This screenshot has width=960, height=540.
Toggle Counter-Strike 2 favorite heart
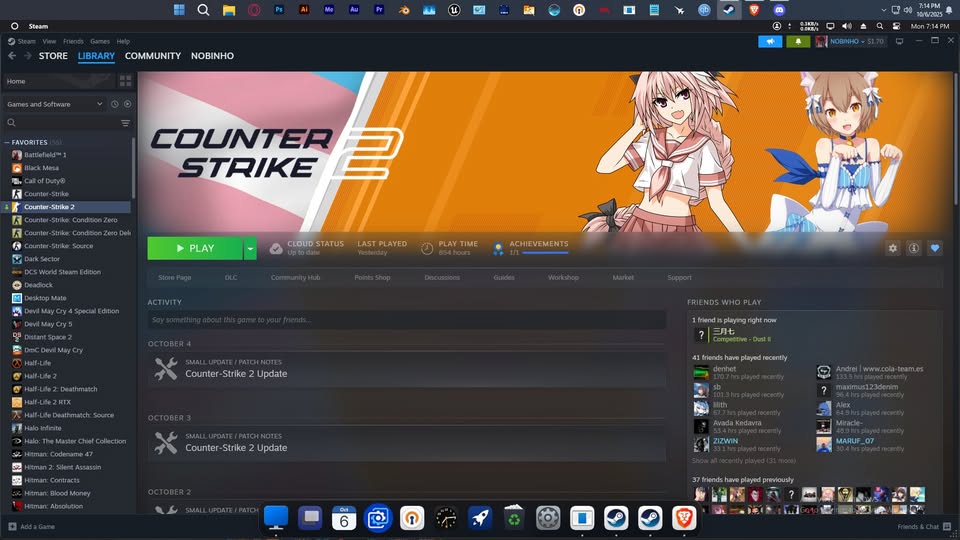[x=935, y=248]
